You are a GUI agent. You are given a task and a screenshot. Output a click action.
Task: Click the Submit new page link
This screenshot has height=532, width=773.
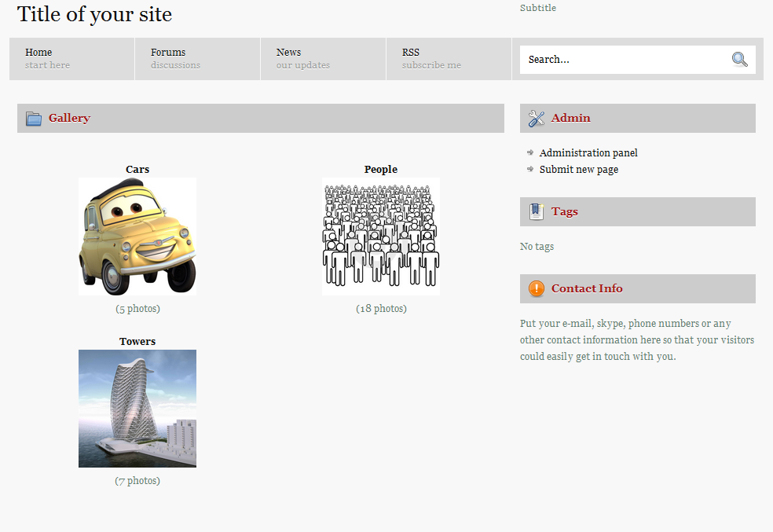578,169
